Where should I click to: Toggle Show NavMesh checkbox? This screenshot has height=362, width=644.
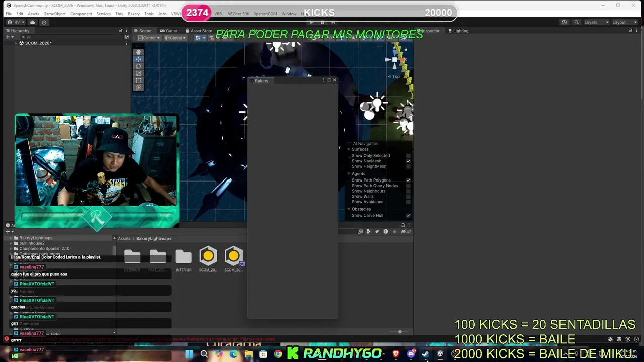click(408, 161)
